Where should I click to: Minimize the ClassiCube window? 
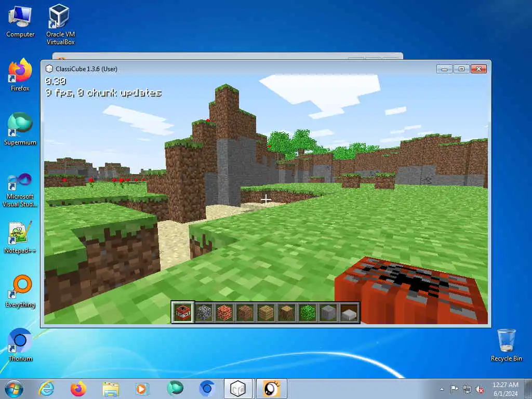(445, 69)
